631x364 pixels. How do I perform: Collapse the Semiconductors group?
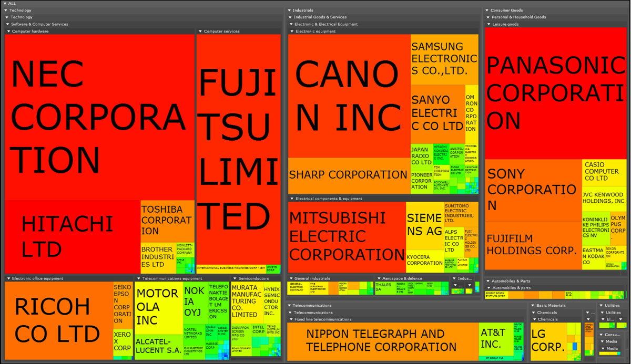pos(235,279)
